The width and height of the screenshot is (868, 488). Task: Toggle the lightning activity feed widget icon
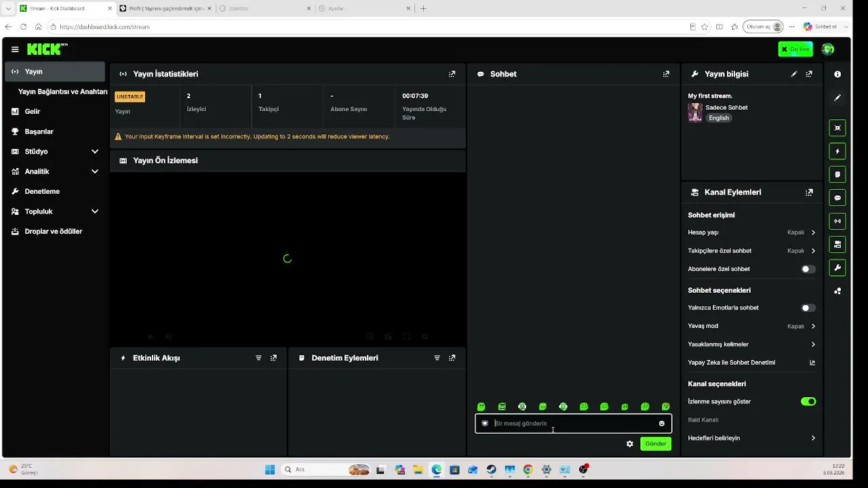tap(837, 151)
